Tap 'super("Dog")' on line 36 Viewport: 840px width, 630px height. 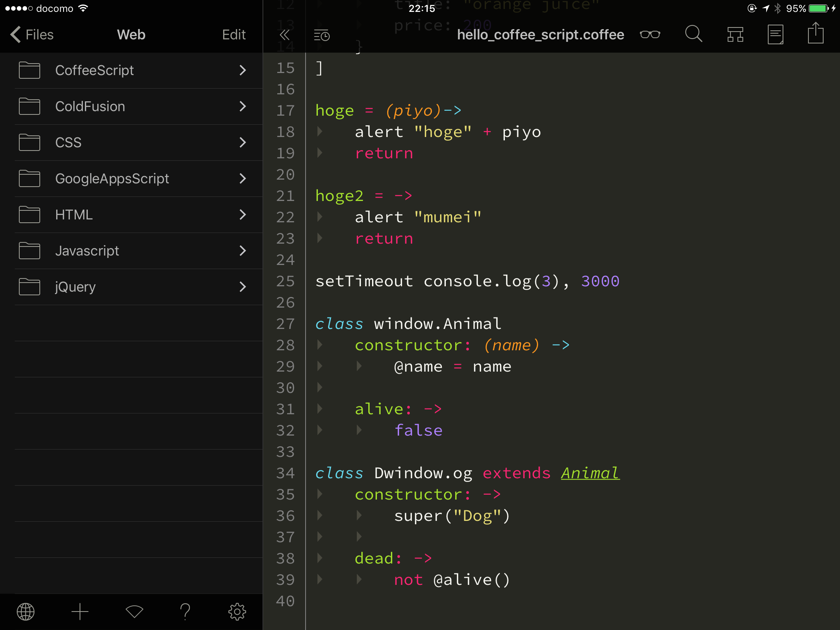click(x=452, y=516)
